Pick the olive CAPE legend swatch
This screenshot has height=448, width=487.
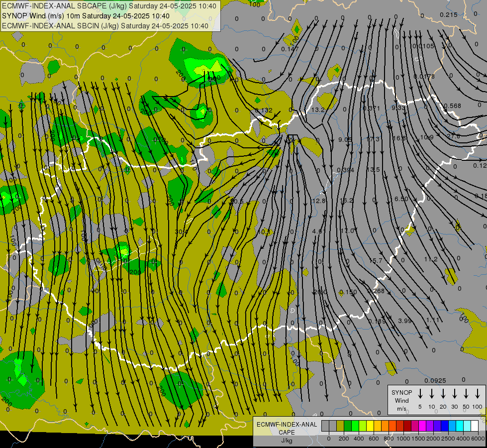click(x=340, y=426)
